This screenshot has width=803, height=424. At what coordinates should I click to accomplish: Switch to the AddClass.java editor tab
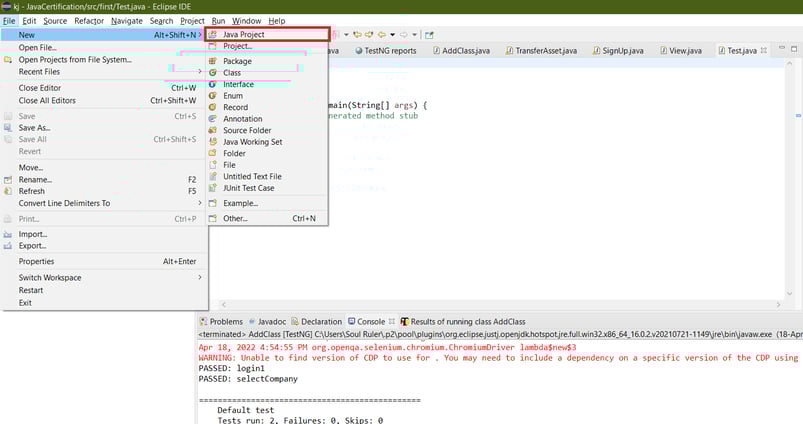461,51
